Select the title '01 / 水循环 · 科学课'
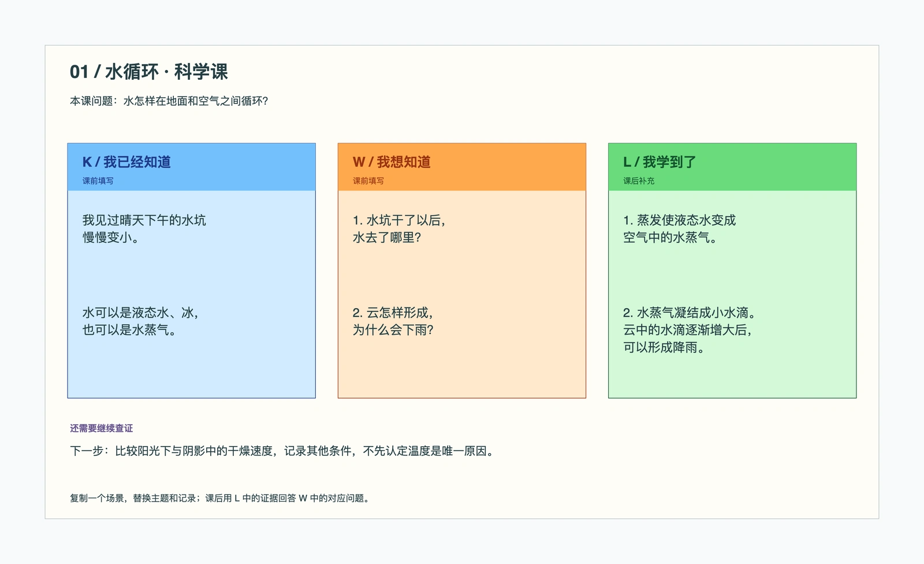924x564 pixels. click(149, 72)
